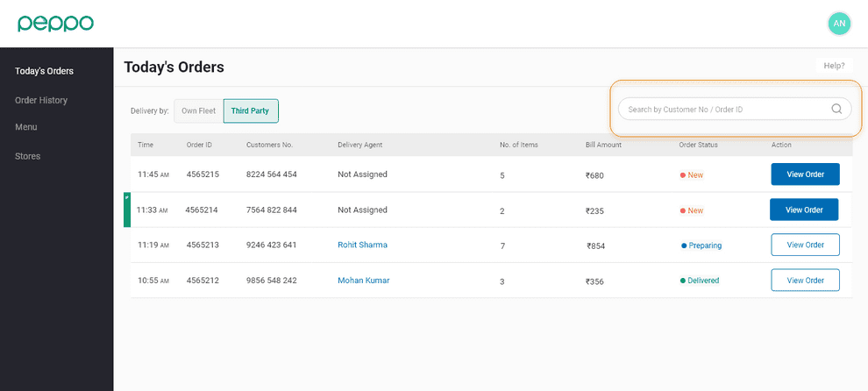Image resolution: width=868 pixels, height=391 pixels.
Task: Click the green marker on order 4565214
Action: coord(127,210)
